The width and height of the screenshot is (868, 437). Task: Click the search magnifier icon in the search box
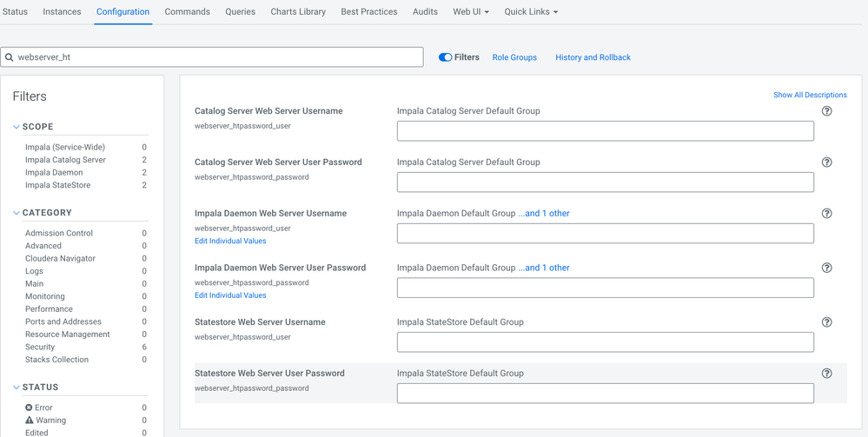point(10,57)
